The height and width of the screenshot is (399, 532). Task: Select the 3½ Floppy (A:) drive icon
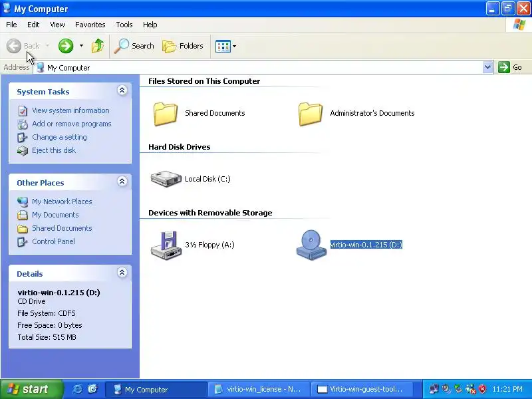tap(166, 245)
